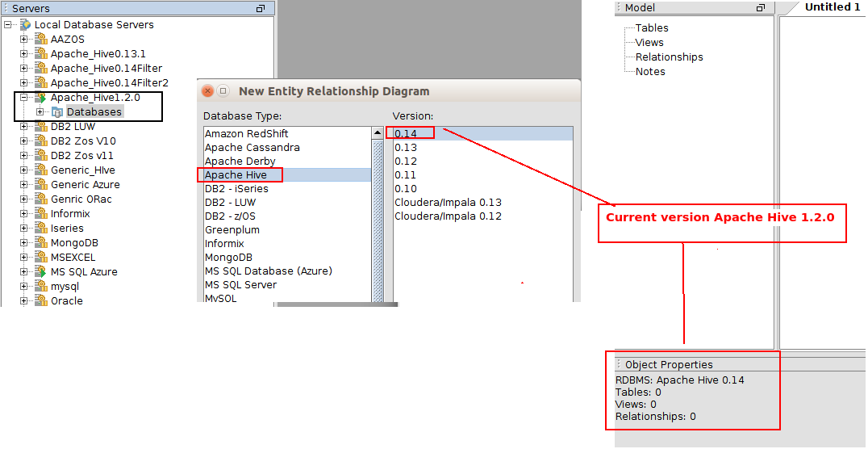Click the MongoDB server icon
Screen dimensions: 868x449
[x=41, y=242]
